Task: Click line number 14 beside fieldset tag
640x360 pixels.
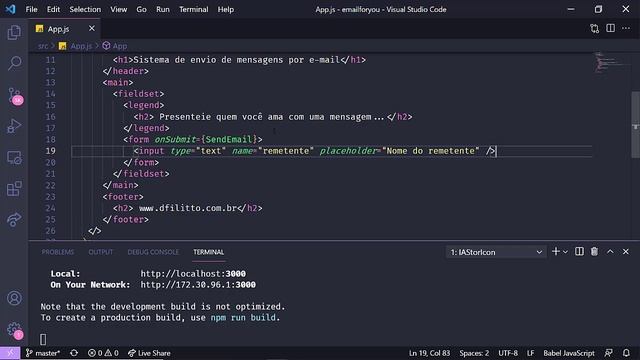Action: 50,94
